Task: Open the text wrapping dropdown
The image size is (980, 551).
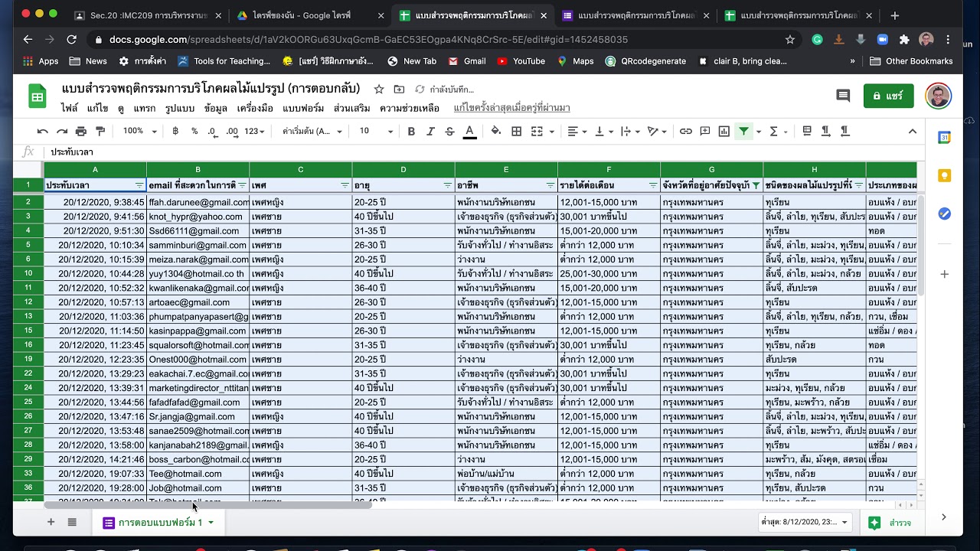Action: (x=630, y=132)
